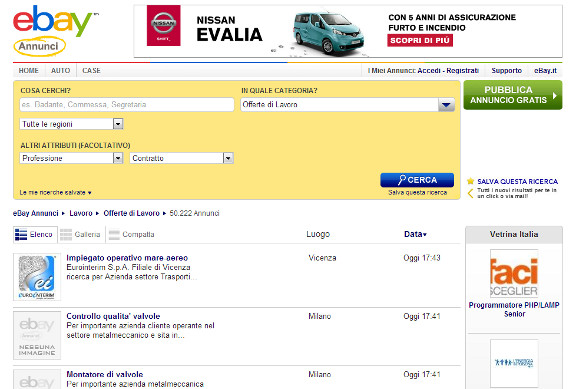
Task: Switch to Compatta view icon
Action: pos(114,234)
